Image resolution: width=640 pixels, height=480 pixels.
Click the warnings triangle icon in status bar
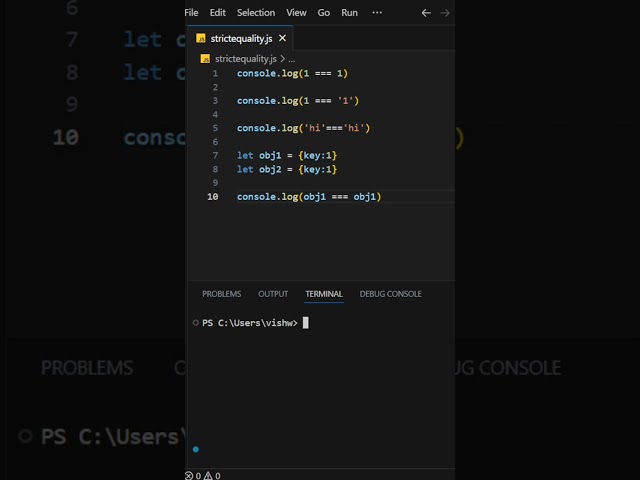point(208,476)
